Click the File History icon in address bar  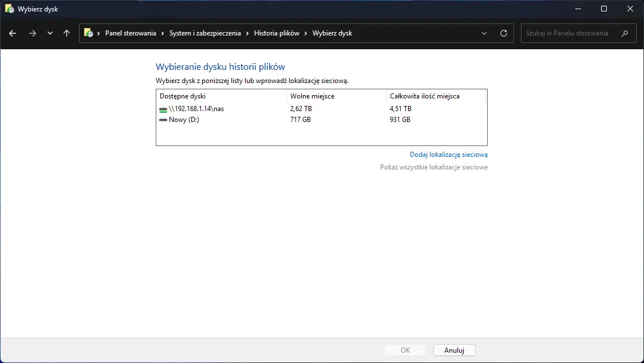pyautogui.click(x=89, y=33)
